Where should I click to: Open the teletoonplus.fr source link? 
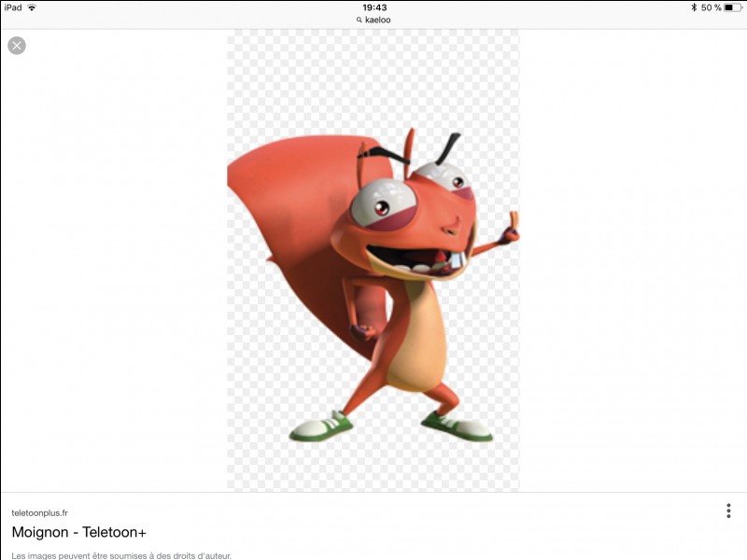click(39, 512)
